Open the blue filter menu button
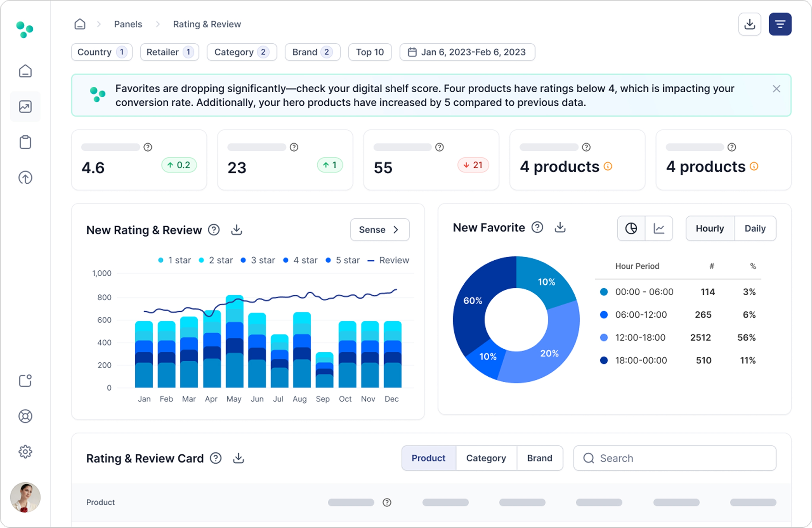 pyautogui.click(x=780, y=24)
